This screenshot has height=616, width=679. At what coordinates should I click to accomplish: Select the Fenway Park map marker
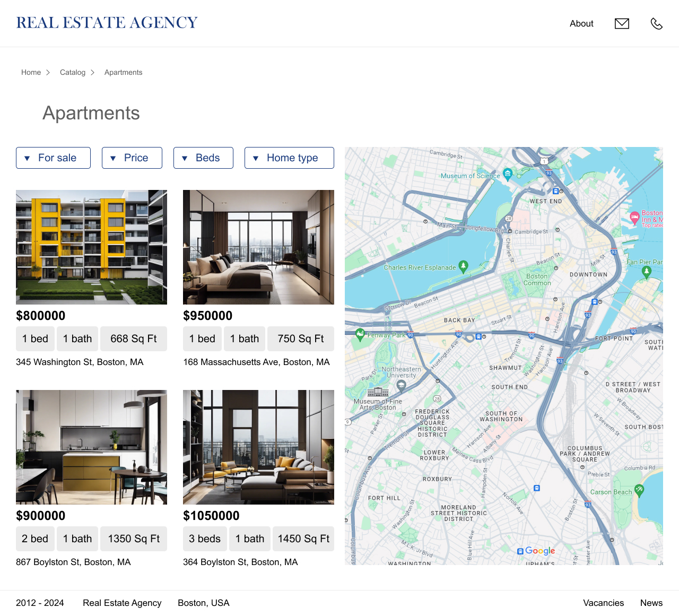[360, 334]
